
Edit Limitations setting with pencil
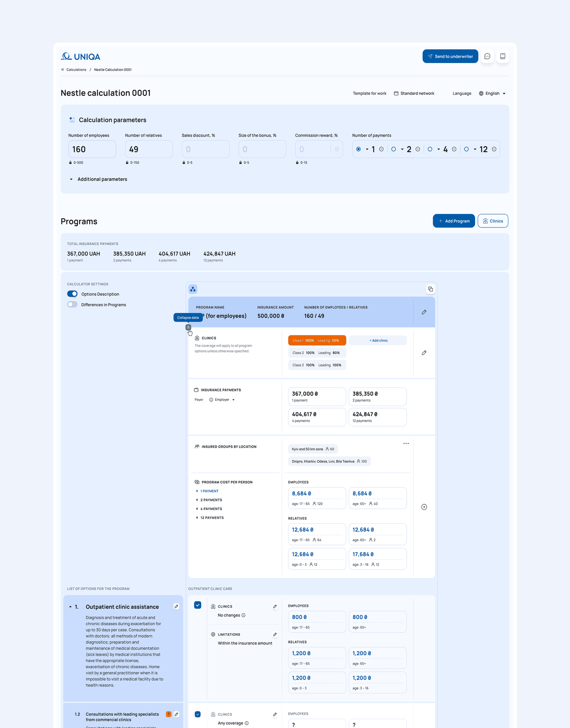(x=275, y=635)
